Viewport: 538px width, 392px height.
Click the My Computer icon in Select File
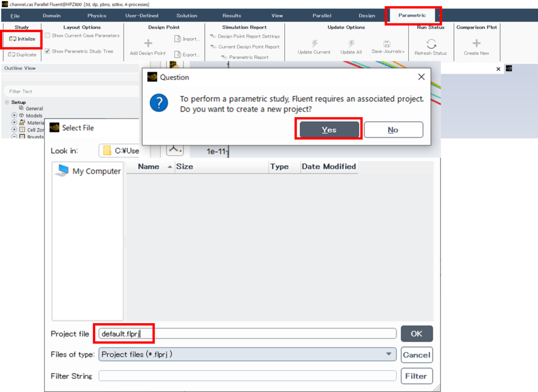(63, 171)
